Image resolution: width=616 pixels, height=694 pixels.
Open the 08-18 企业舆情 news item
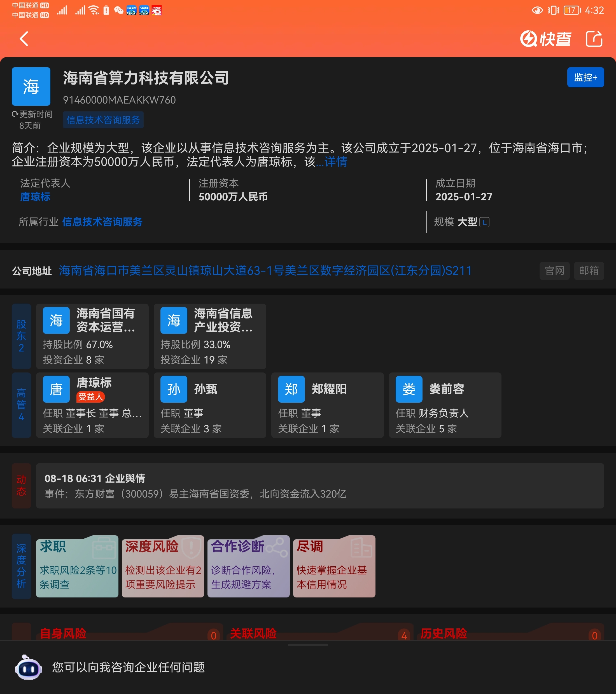click(320, 486)
